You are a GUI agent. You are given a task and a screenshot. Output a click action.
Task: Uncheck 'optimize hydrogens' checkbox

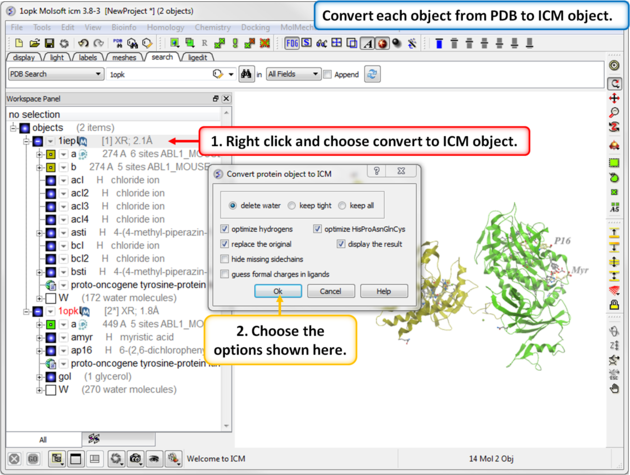(225, 229)
